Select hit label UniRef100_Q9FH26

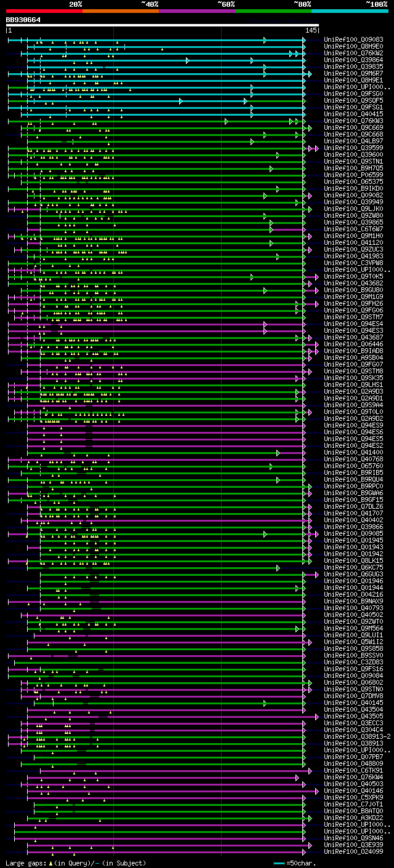(x=353, y=303)
